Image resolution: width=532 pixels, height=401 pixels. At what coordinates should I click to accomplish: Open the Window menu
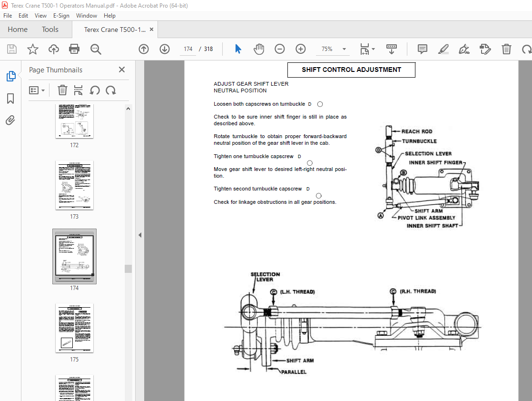point(87,16)
